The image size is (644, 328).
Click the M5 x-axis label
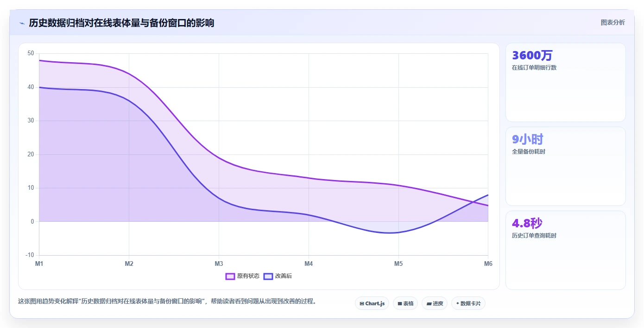click(x=398, y=264)
